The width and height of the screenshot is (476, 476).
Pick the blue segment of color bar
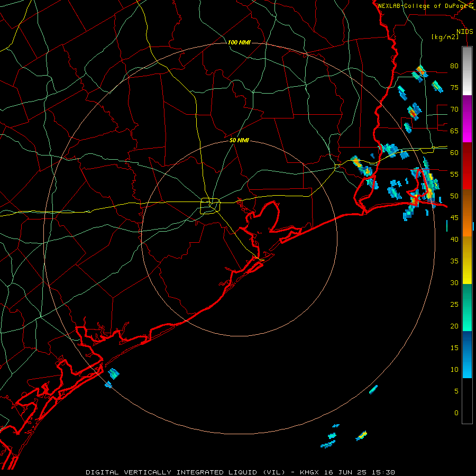pos(467,354)
